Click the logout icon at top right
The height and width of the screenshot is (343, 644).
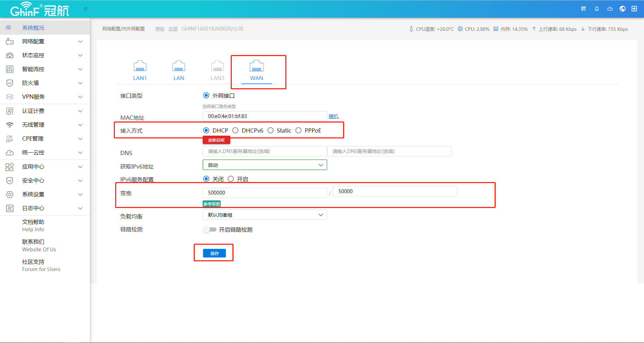click(x=634, y=9)
